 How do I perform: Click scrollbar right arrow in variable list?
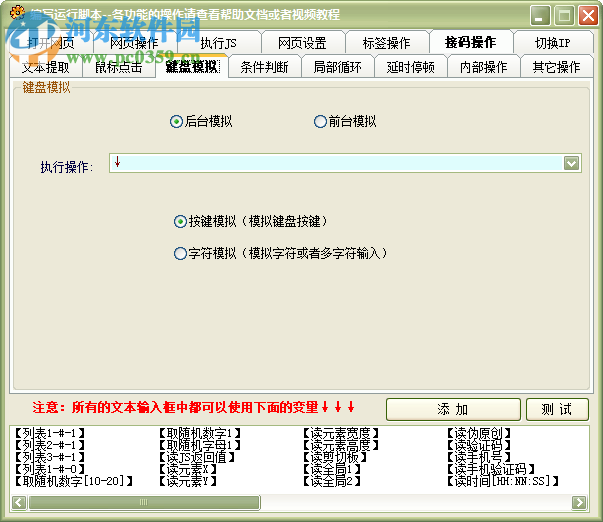tap(579, 502)
